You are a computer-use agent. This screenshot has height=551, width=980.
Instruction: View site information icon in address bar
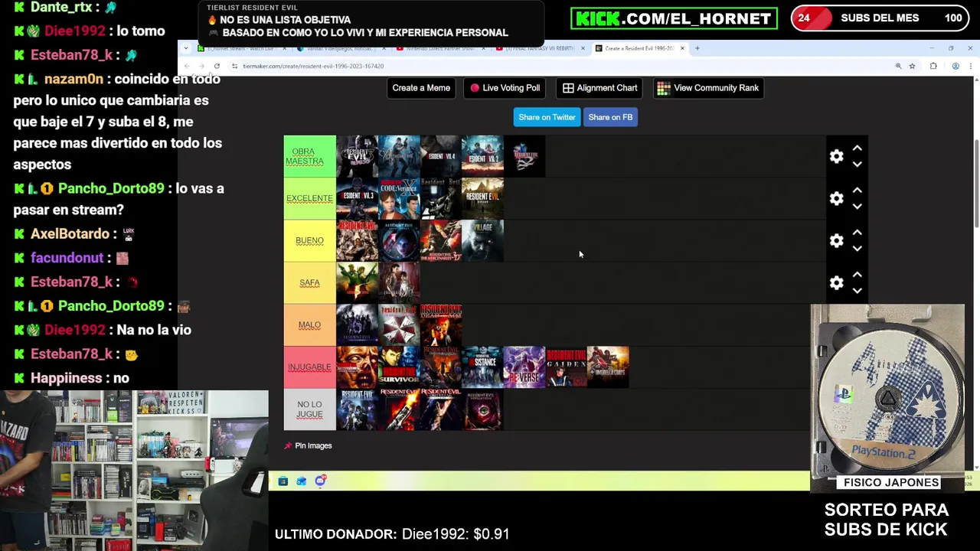[234, 66]
